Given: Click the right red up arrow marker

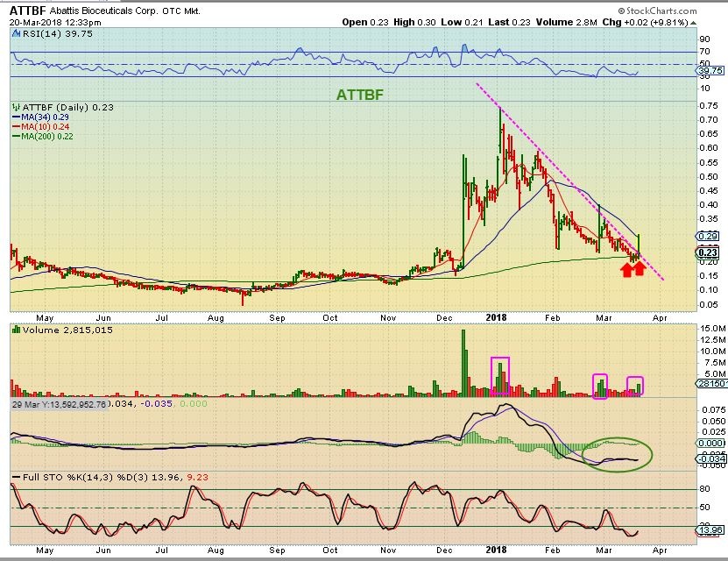Looking at the screenshot, I should click(x=640, y=269).
